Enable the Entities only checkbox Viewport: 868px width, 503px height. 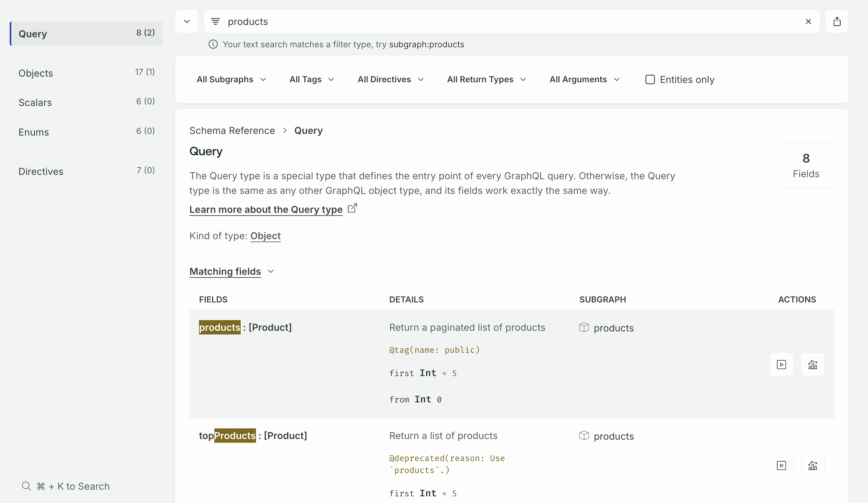click(650, 80)
